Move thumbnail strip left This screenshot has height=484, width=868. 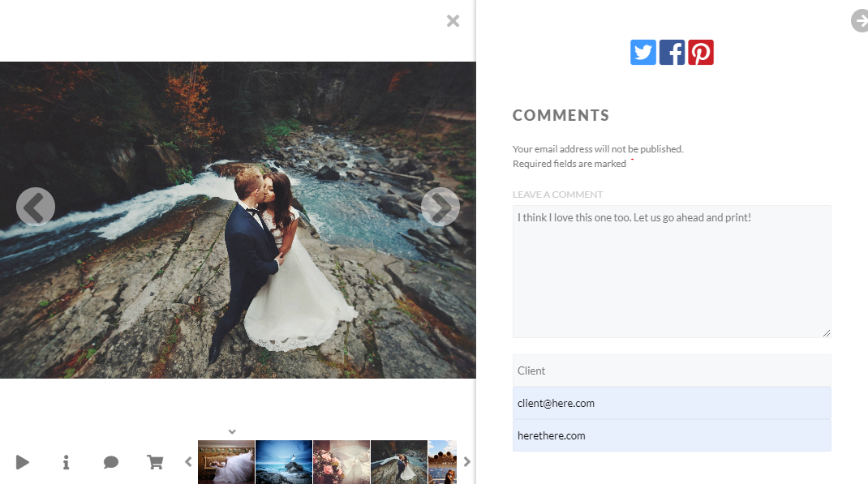tap(188, 461)
